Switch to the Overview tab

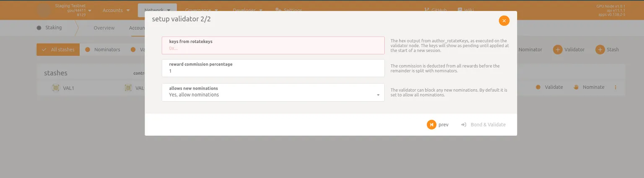click(x=104, y=28)
